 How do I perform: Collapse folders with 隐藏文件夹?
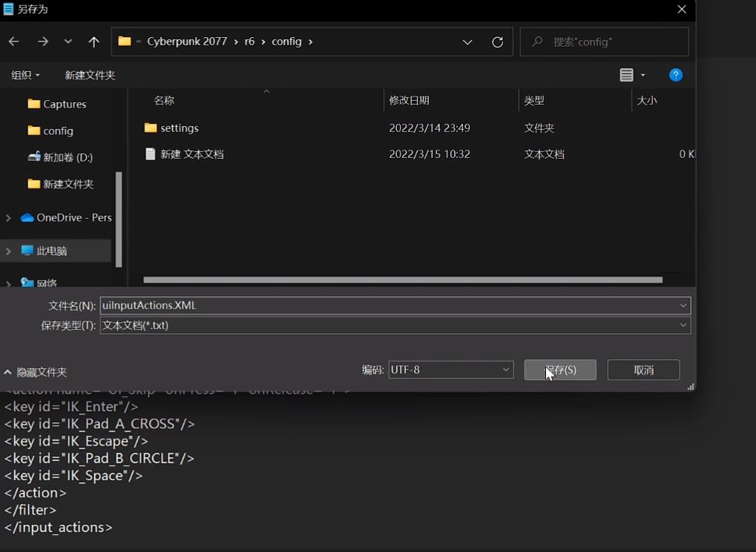(36, 372)
